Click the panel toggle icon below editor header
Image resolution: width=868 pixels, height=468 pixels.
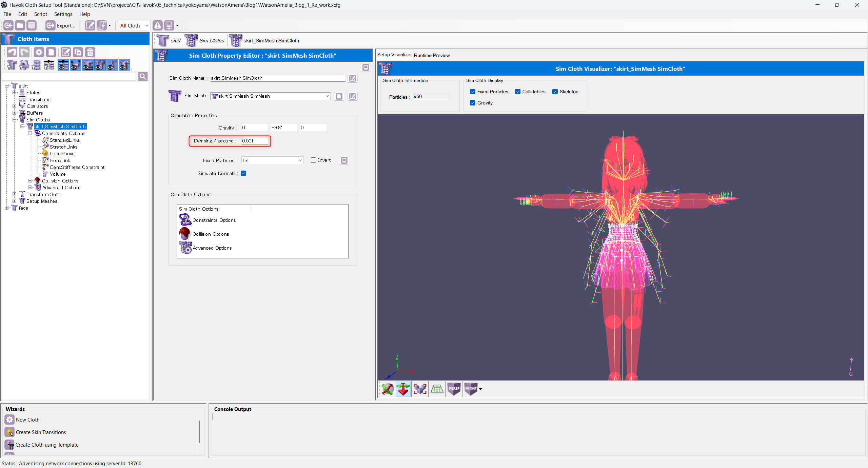coord(366,67)
